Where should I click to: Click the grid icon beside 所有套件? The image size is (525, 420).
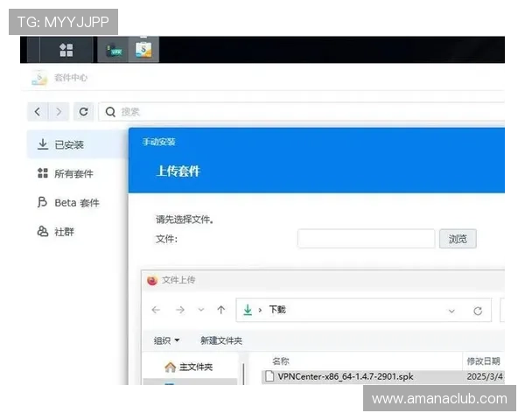click(43, 173)
